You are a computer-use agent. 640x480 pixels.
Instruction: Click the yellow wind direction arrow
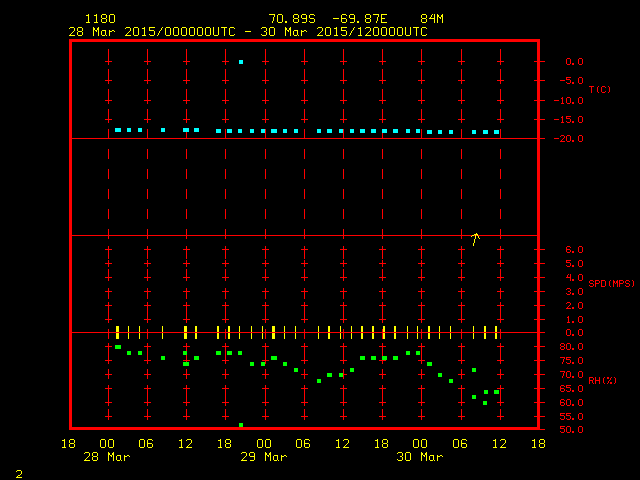pyautogui.click(x=475, y=238)
